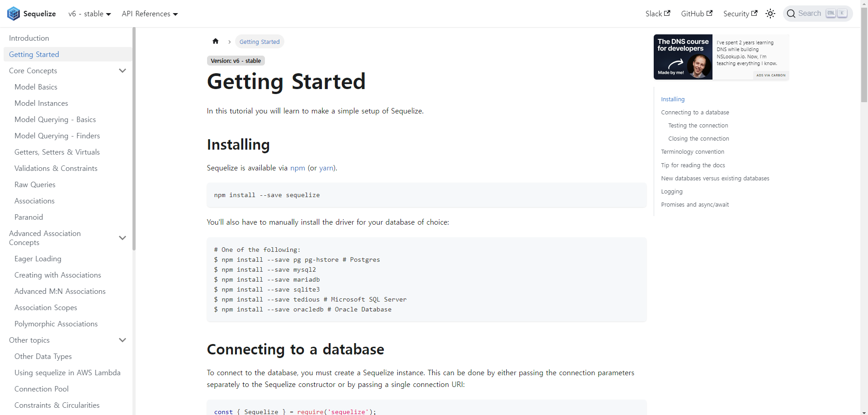Open Validations & Constraints page

56,168
